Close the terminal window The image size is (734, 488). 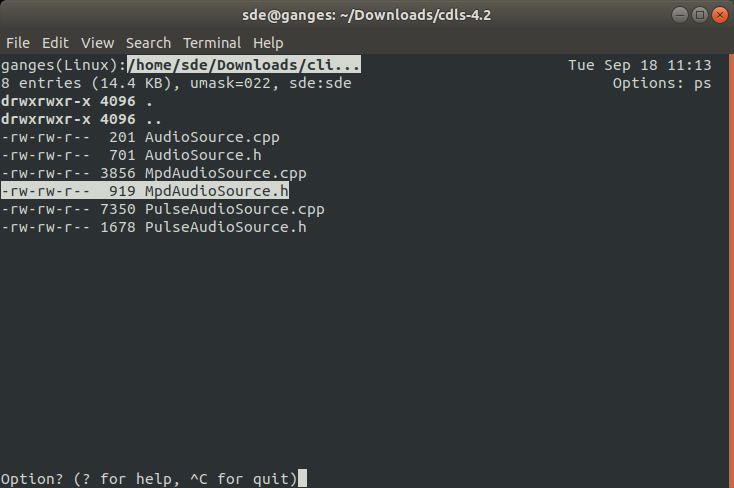point(720,15)
